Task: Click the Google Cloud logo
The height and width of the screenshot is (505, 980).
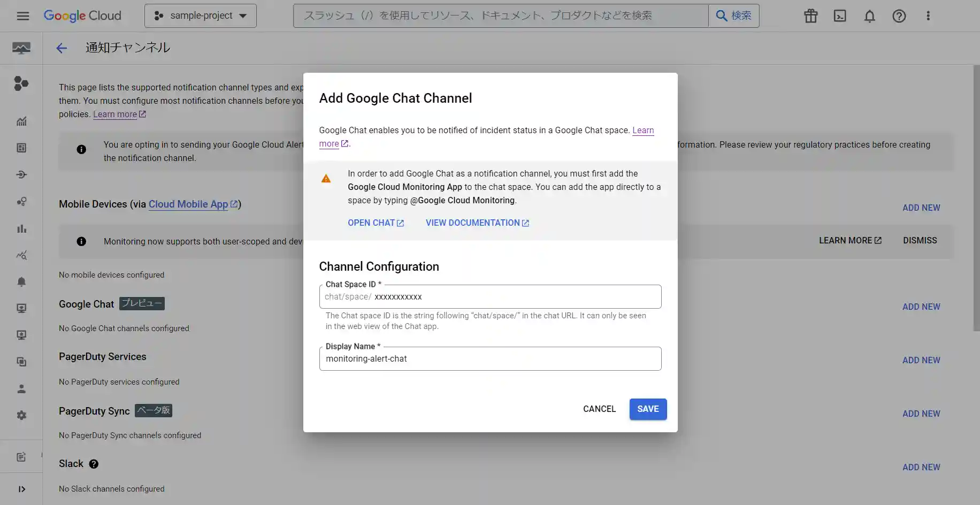Action: pos(82,16)
